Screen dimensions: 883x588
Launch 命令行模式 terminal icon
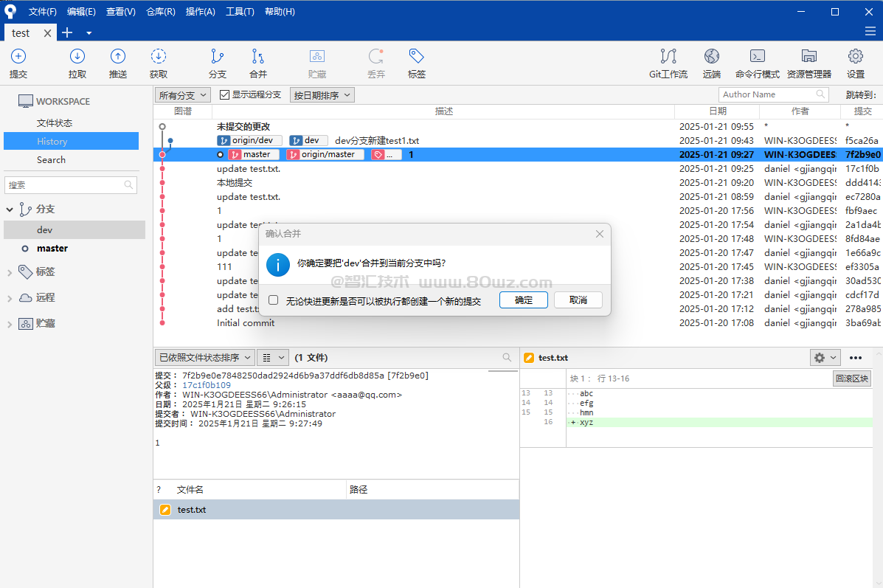(x=757, y=57)
